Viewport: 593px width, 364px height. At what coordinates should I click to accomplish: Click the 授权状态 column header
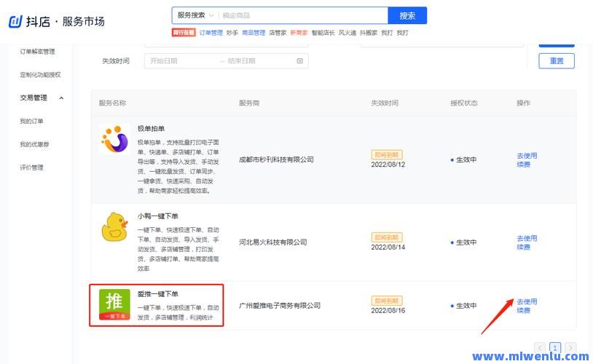point(463,103)
